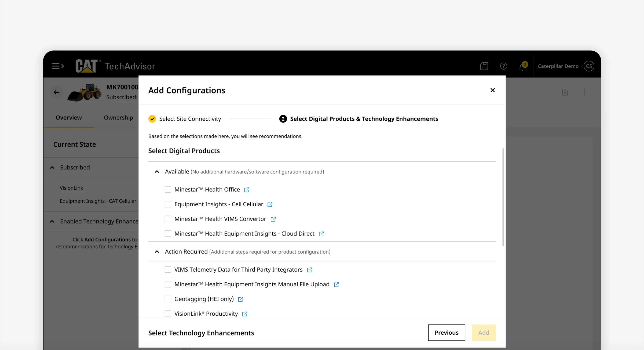Open the help question mark icon
The width and height of the screenshot is (644, 350).
coord(504,66)
